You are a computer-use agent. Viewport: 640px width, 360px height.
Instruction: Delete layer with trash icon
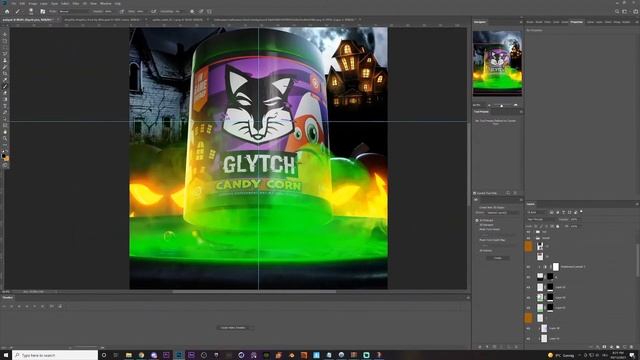click(x=631, y=347)
